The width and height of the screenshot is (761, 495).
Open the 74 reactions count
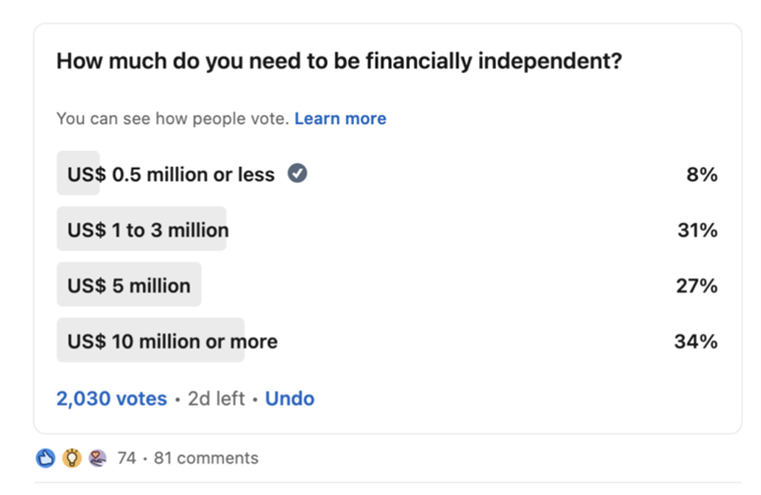point(126,458)
